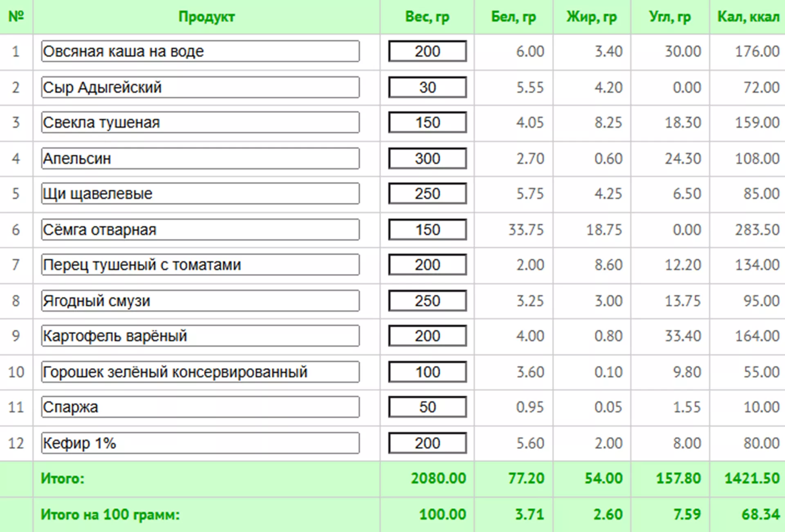Select the weight field for Кефир 1%

pyautogui.click(x=428, y=443)
